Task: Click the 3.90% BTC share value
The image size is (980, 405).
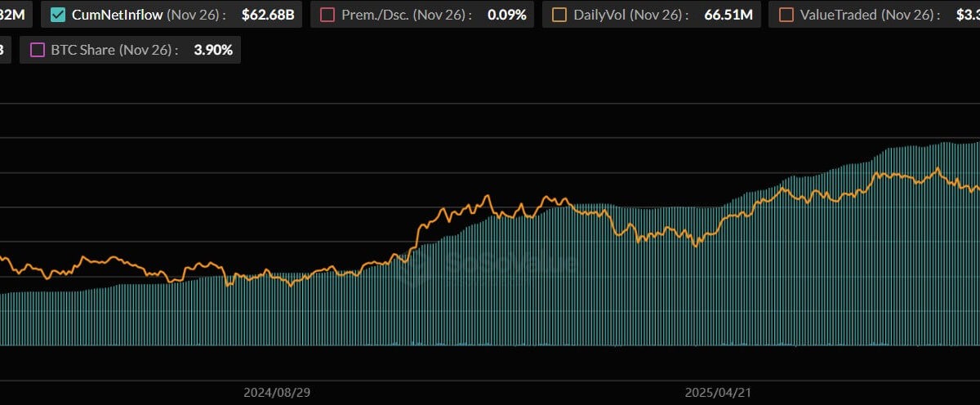Action: coord(212,50)
